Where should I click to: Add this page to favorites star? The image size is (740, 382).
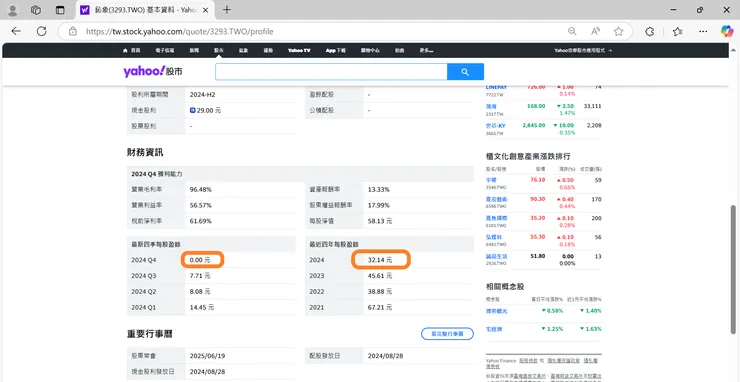[x=619, y=32]
